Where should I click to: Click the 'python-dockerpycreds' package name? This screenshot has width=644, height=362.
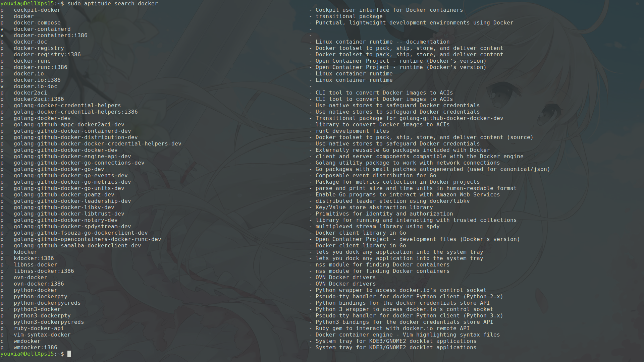[47, 303]
